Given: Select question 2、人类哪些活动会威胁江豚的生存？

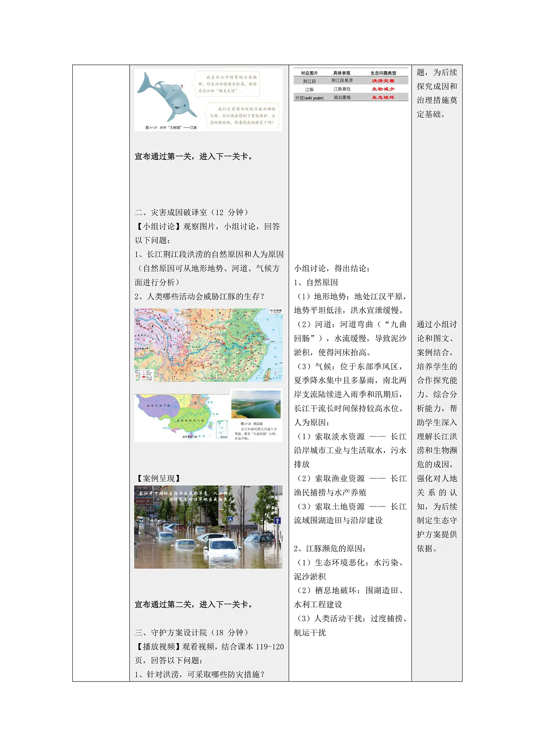Looking at the screenshot, I should pos(200,296).
